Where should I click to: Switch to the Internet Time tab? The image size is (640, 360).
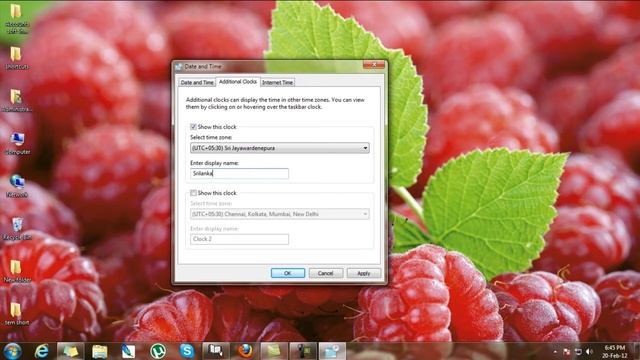[278, 82]
